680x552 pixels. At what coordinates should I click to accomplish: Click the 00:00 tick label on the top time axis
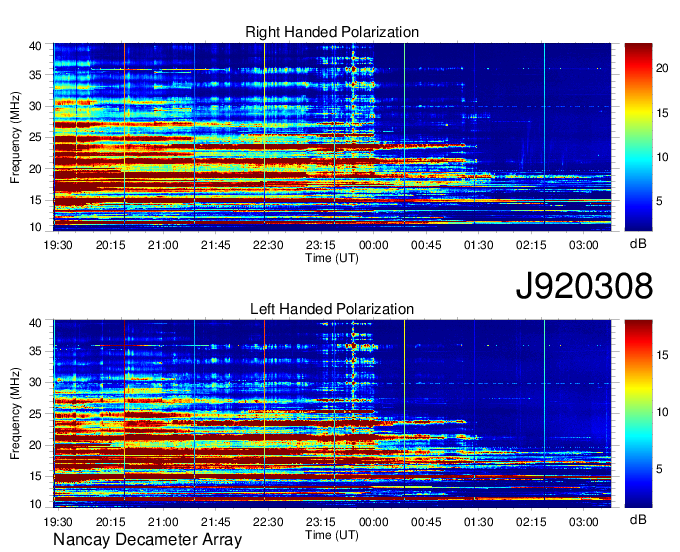click(373, 245)
